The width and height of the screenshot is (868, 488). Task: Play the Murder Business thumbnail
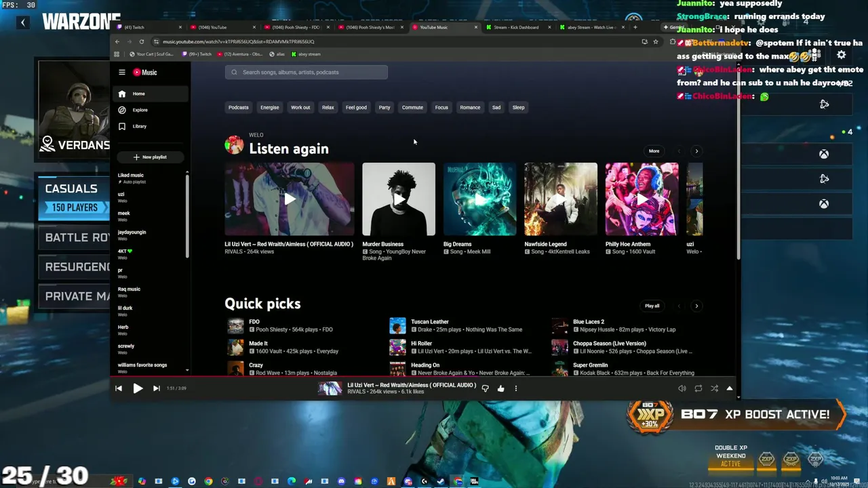(x=399, y=199)
